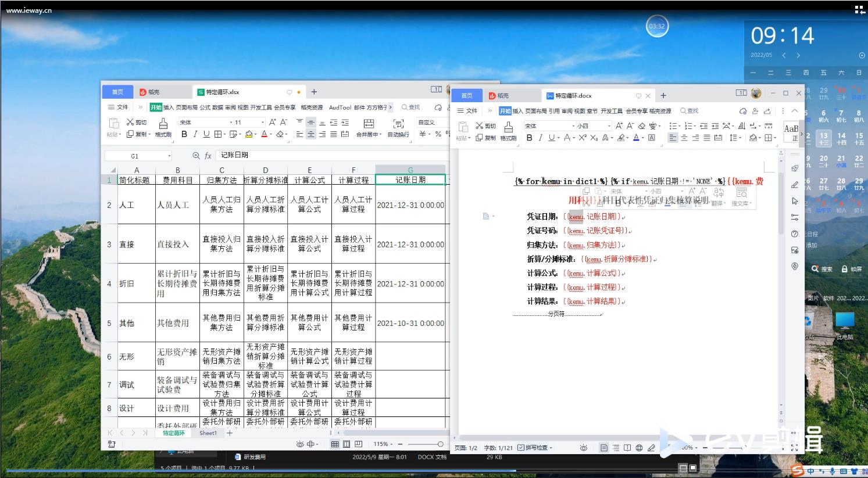Toggle bold in the Word document toolbar
The image size is (868, 478).
[x=529, y=138]
